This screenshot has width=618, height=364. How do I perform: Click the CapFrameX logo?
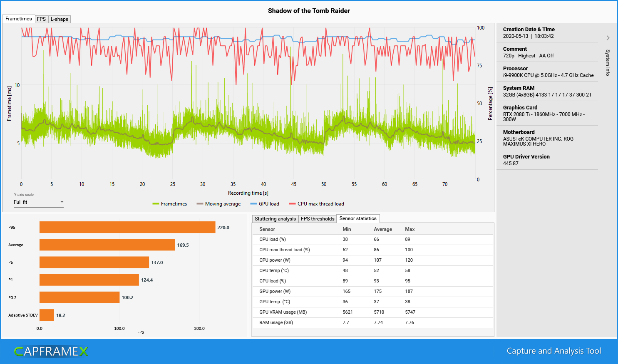(x=51, y=352)
